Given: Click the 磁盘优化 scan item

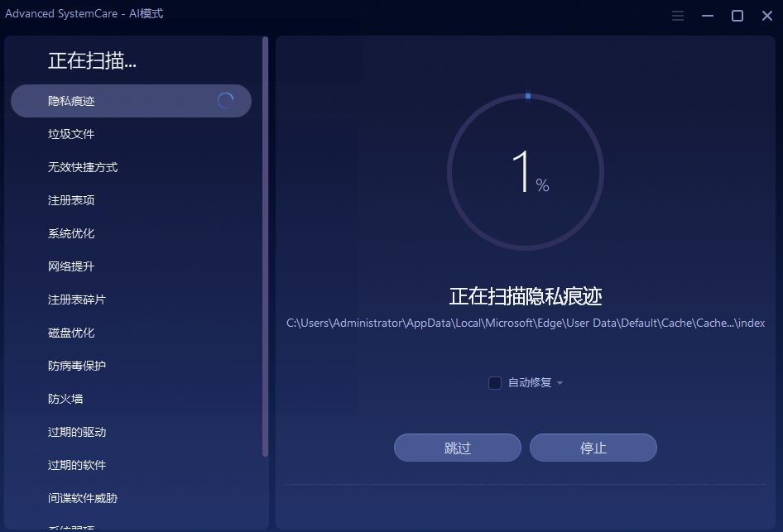Looking at the screenshot, I should tap(72, 333).
